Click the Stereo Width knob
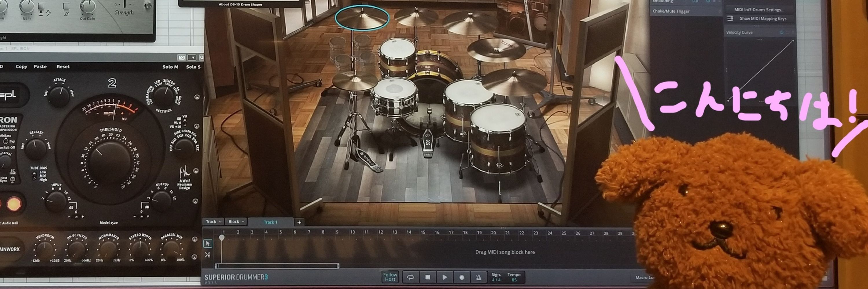The width and height of the screenshot is (868, 289). (x=139, y=249)
